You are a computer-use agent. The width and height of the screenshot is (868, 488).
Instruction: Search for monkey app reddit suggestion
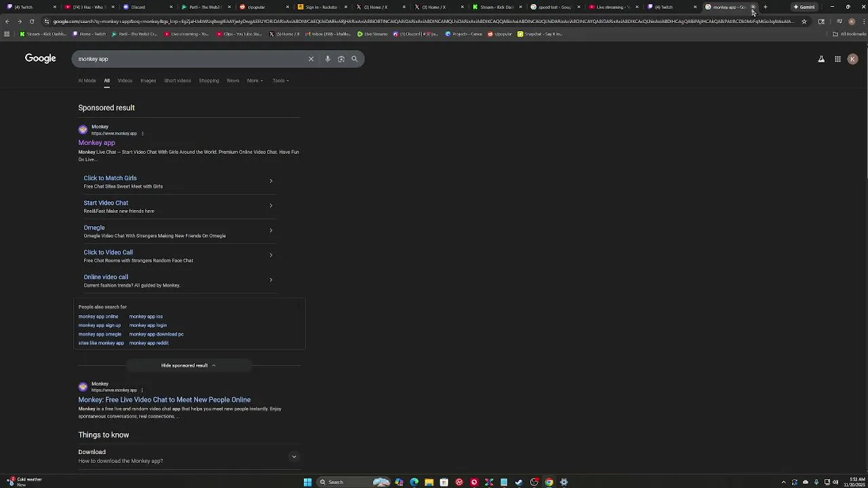[149, 343]
